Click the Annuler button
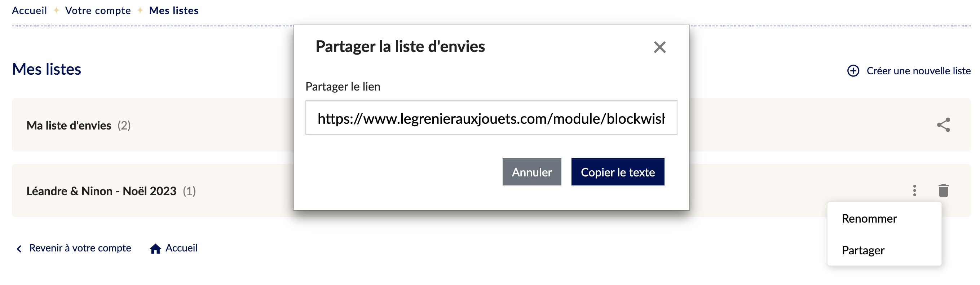This screenshot has height=285, width=980. coord(531,172)
